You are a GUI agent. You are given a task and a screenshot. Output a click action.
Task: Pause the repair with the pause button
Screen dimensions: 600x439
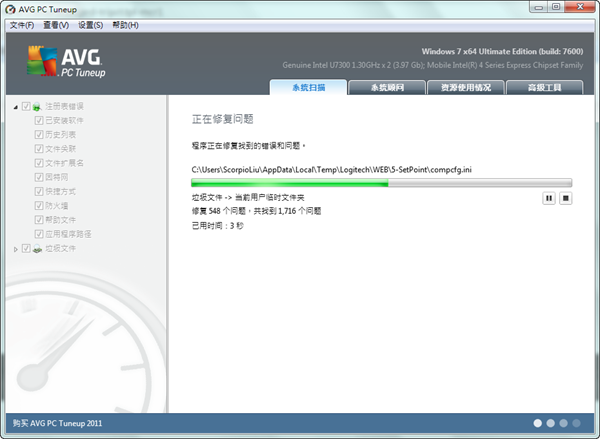[x=549, y=198]
